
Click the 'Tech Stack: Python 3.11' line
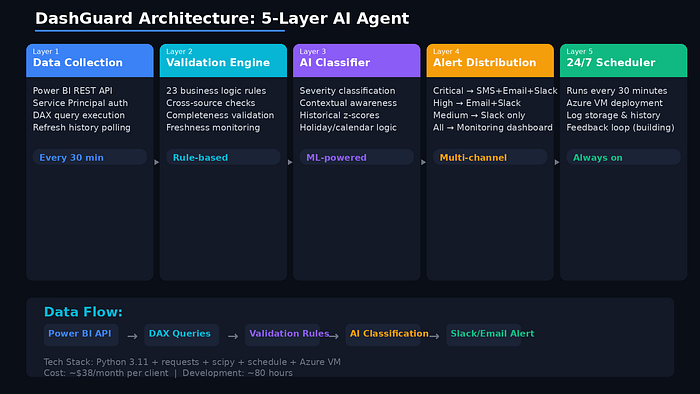coord(192,362)
